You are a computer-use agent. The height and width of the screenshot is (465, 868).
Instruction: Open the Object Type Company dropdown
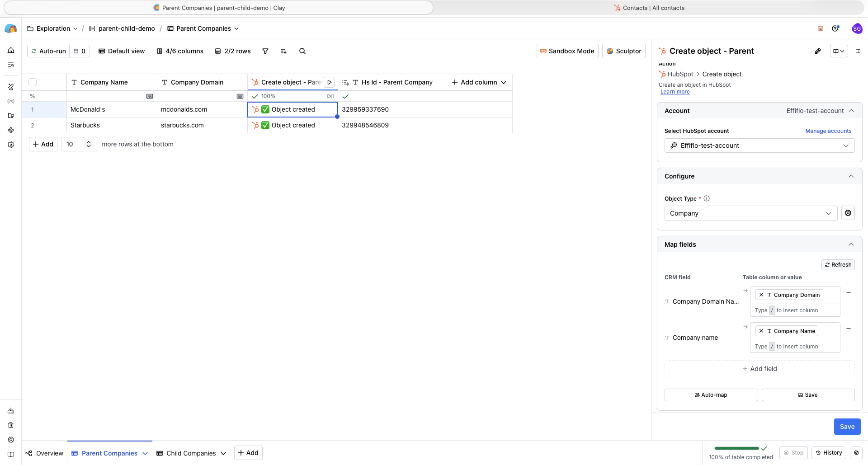751,213
